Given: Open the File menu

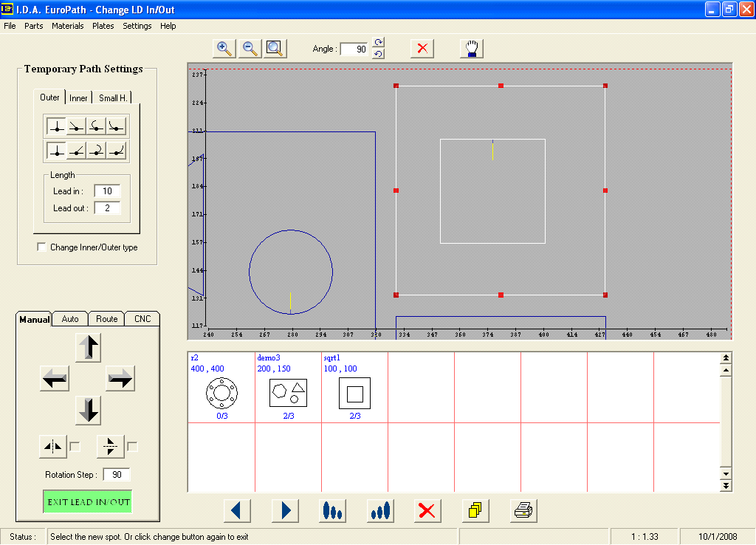Looking at the screenshot, I should [10, 26].
